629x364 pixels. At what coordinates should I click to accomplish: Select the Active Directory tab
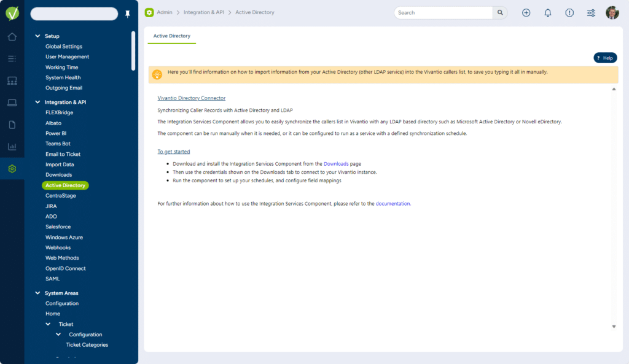pos(172,36)
